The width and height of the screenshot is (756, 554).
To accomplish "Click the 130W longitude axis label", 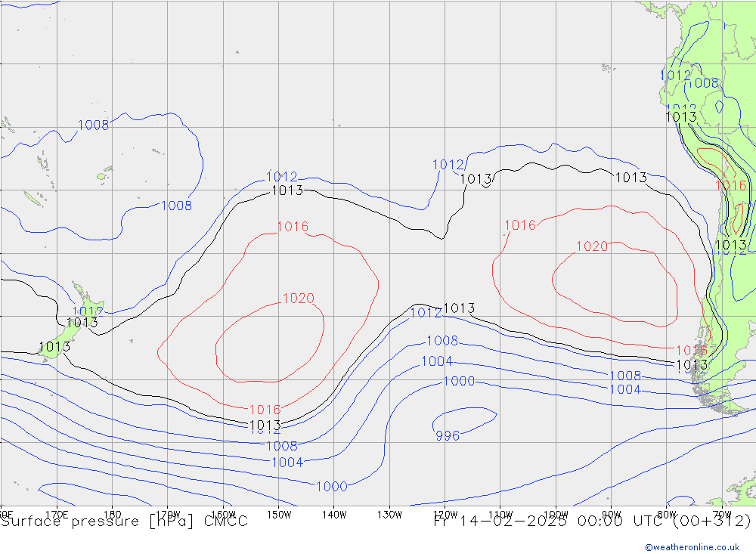I will tap(389, 515).
